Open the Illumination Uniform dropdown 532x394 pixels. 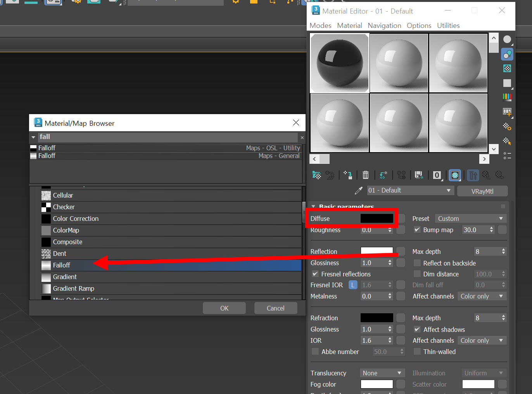(x=484, y=373)
